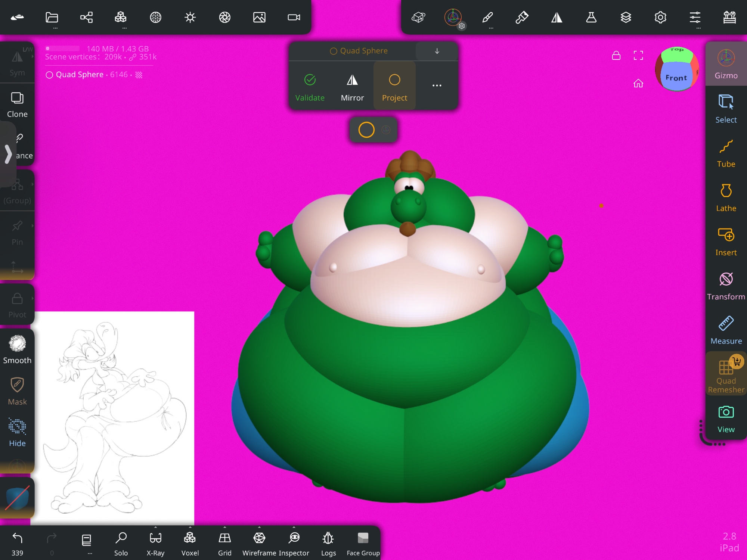Open more options in primitive panel
The image size is (747, 560).
(x=437, y=85)
